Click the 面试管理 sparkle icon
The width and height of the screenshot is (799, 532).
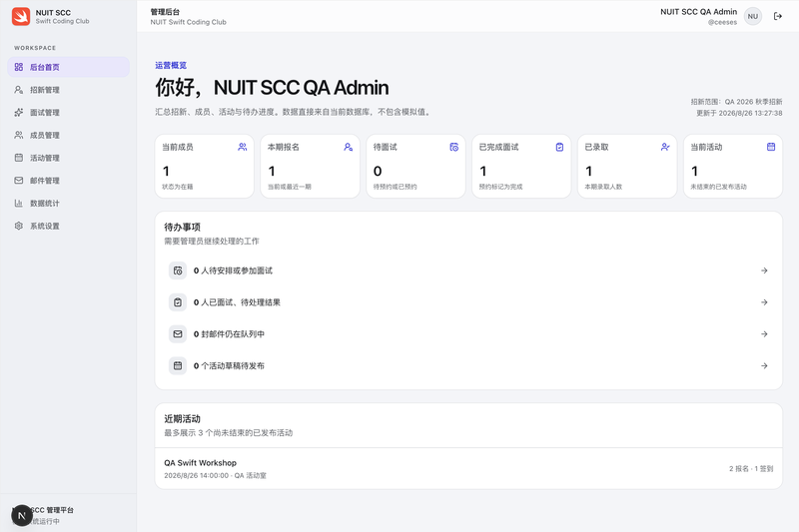click(19, 112)
